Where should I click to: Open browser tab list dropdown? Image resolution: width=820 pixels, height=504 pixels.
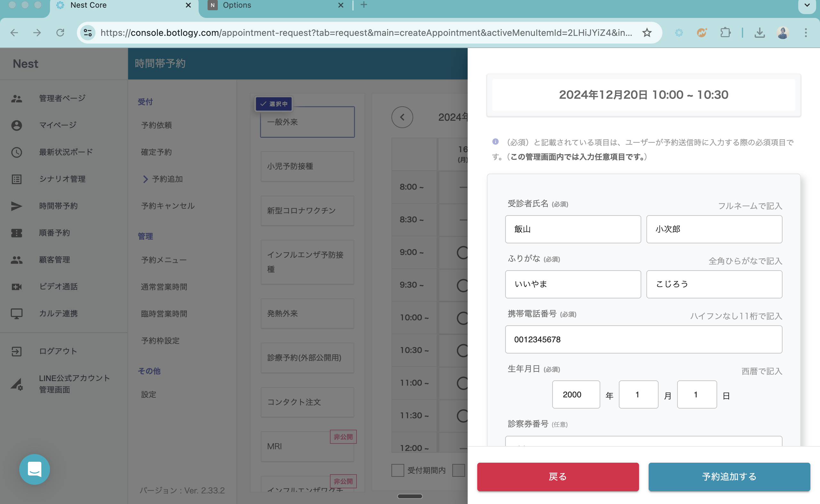807,6
